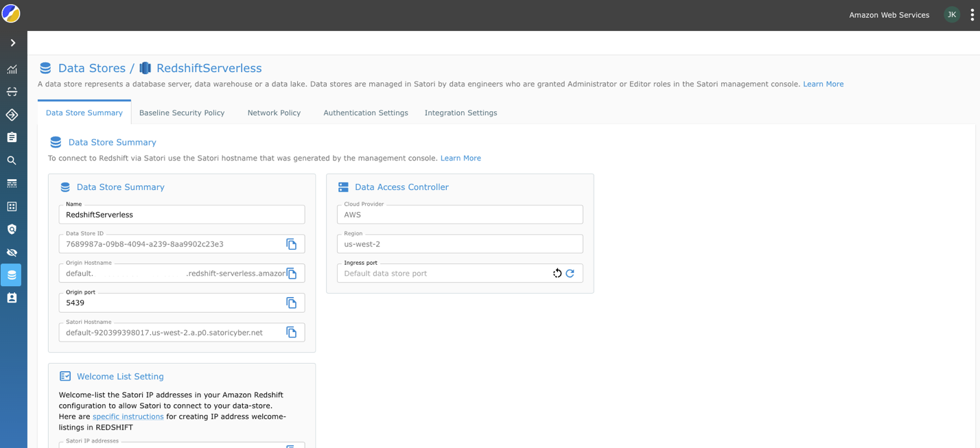Open the JK user avatar menu
This screenshot has height=448, width=980.
(952, 14)
